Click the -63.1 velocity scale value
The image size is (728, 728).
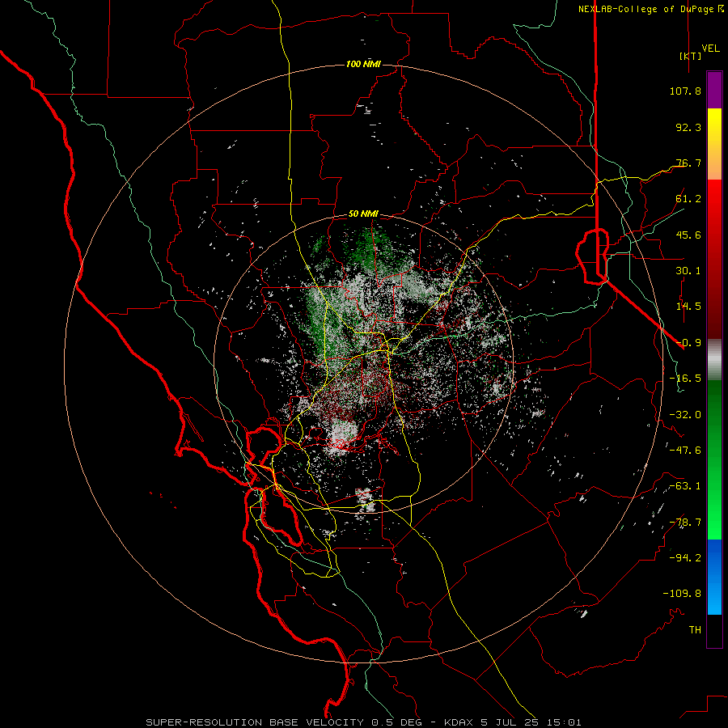[x=685, y=486]
